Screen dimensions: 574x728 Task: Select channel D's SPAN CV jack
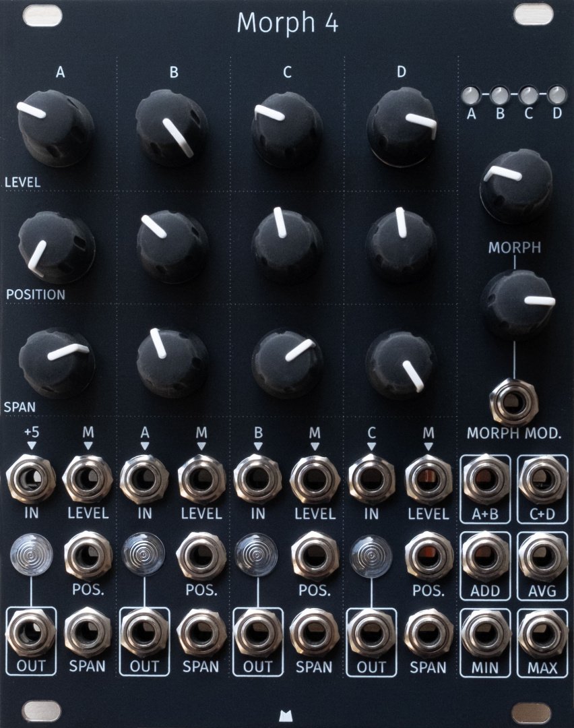pos(428,633)
